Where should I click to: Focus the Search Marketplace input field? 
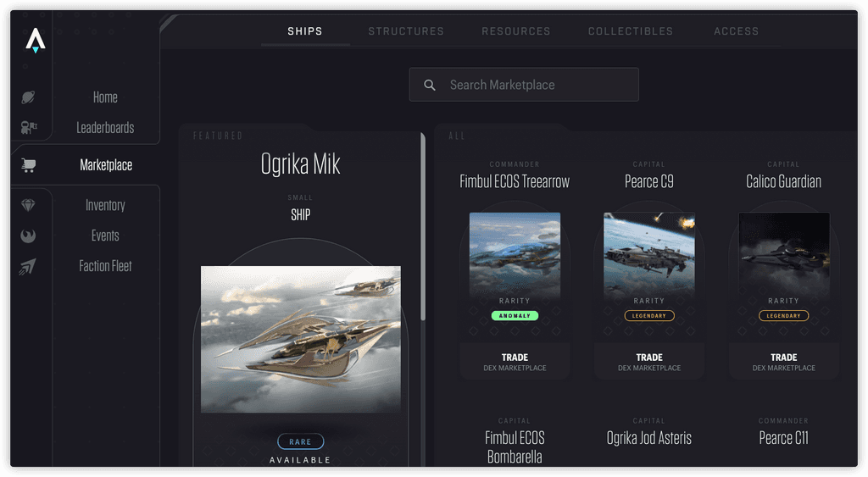[524, 85]
